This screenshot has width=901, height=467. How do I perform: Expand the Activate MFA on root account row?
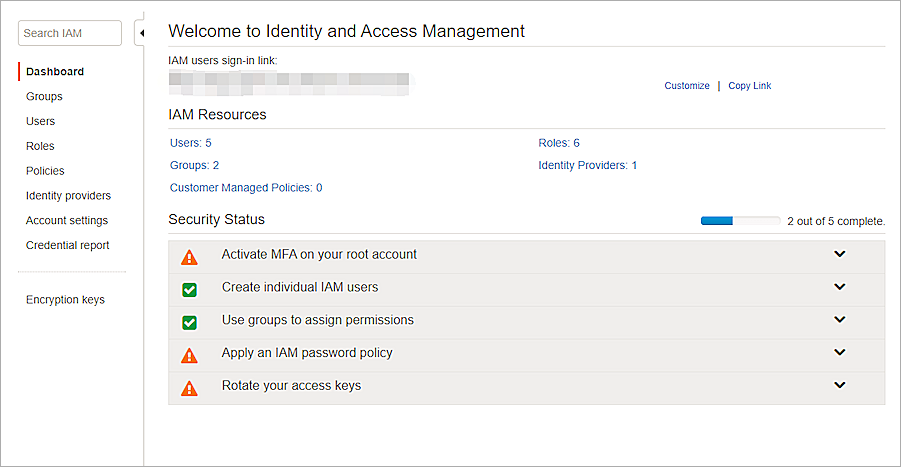click(x=839, y=254)
